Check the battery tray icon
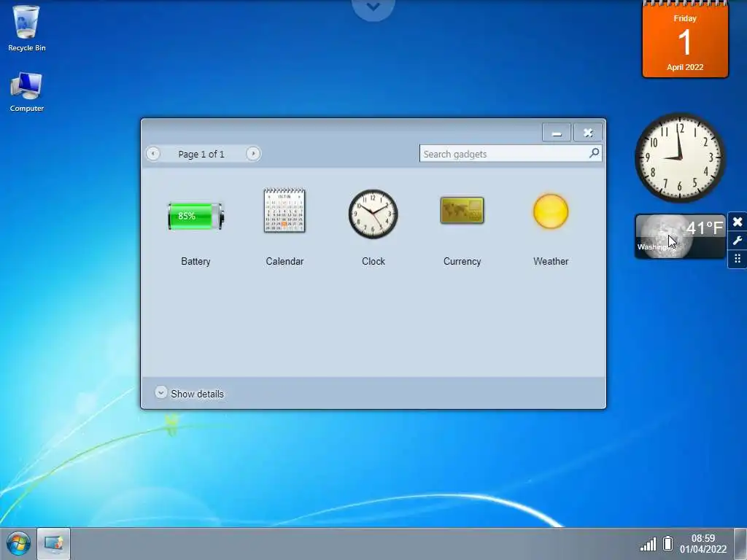The width and height of the screenshot is (747, 560). point(668,543)
